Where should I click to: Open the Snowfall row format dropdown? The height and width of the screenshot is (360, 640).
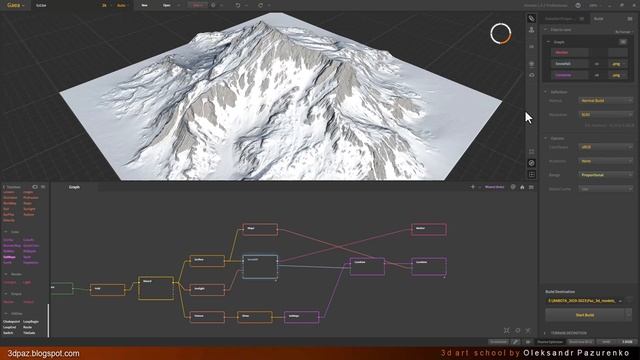618,64
